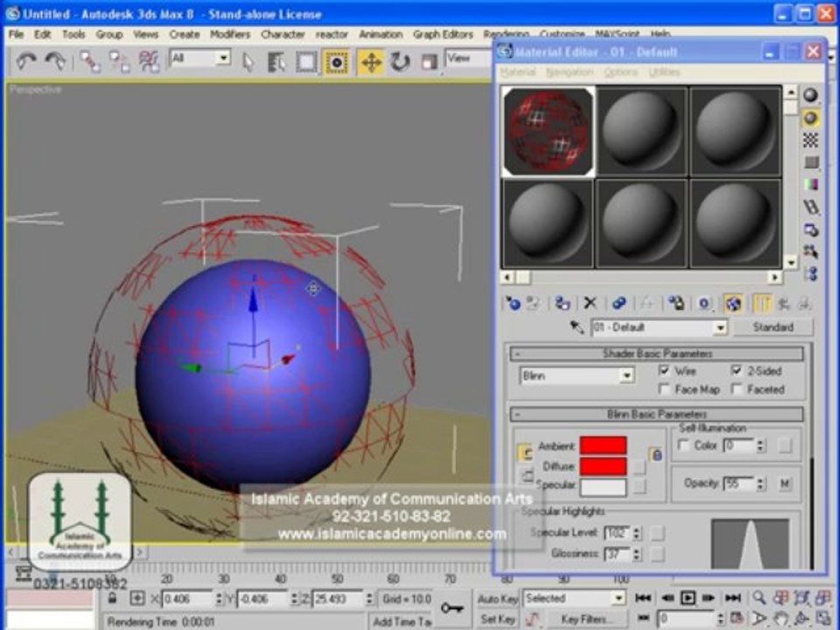Image resolution: width=840 pixels, height=630 pixels.
Task: Click the Redo arrow in main toolbar
Action: [54, 61]
